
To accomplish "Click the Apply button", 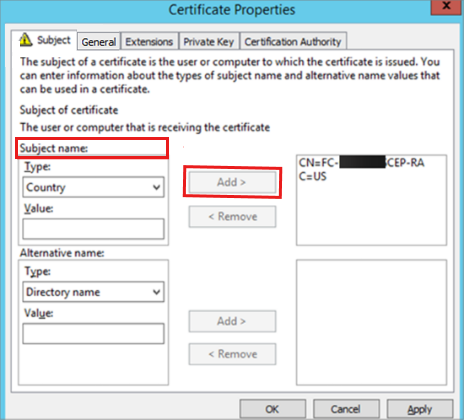I will [x=420, y=409].
